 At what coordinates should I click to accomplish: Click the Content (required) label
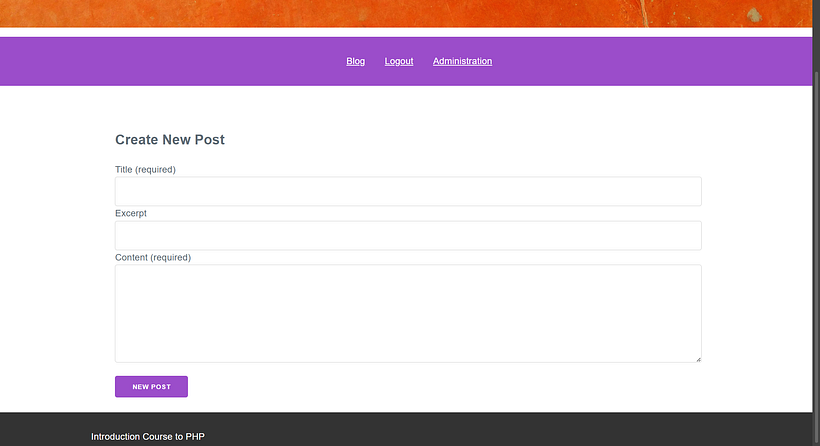pyautogui.click(x=153, y=257)
